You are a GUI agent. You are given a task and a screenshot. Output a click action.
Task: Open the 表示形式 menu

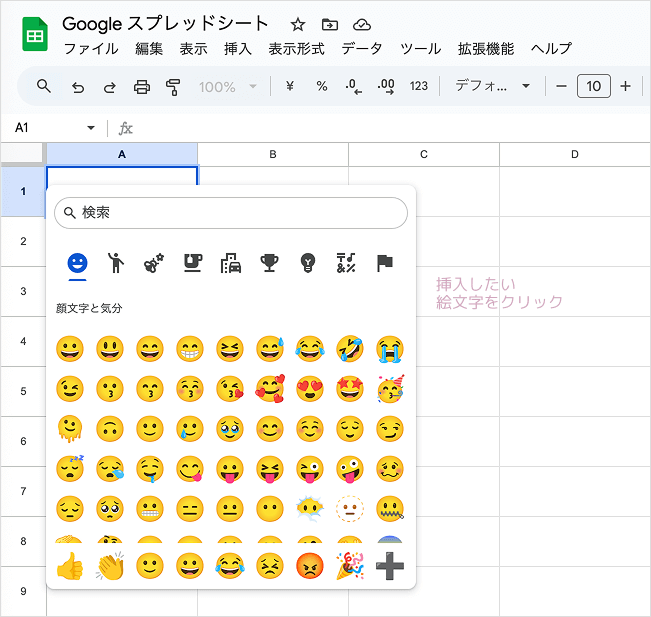click(x=296, y=49)
